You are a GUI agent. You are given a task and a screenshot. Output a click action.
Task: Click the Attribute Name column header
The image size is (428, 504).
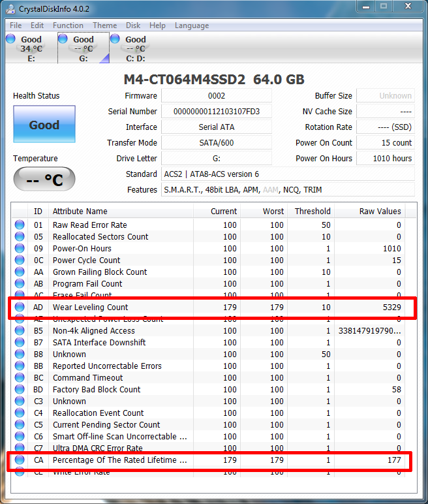[x=121, y=211]
